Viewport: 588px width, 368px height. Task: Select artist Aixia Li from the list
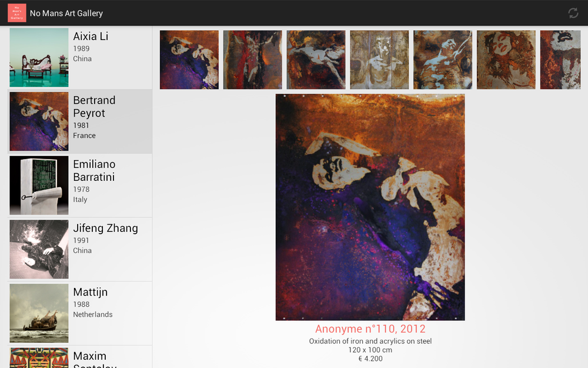click(80, 58)
